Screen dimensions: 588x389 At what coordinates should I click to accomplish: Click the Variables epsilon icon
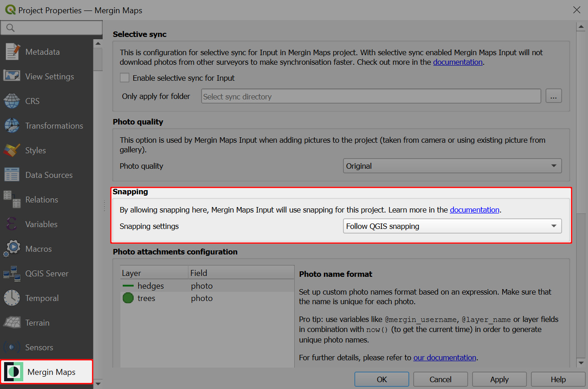tap(12, 224)
